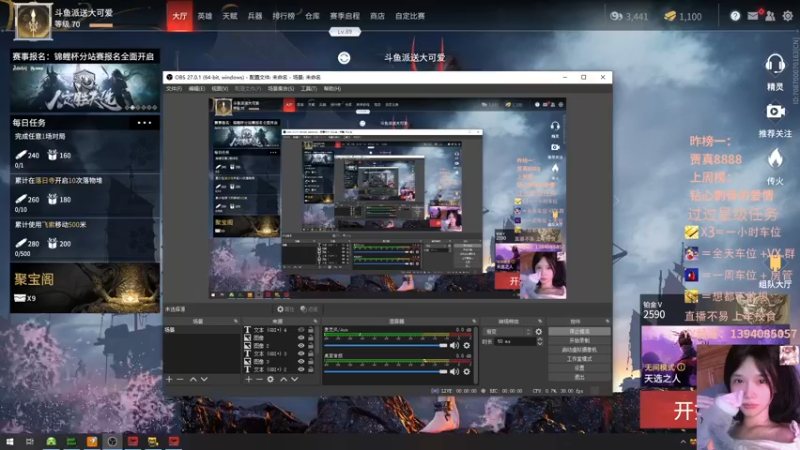Toggle visibility of 文本 (GDI+) 2 source
Image resolution: width=800 pixels, height=450 pixels.
[x=301, y=369]
